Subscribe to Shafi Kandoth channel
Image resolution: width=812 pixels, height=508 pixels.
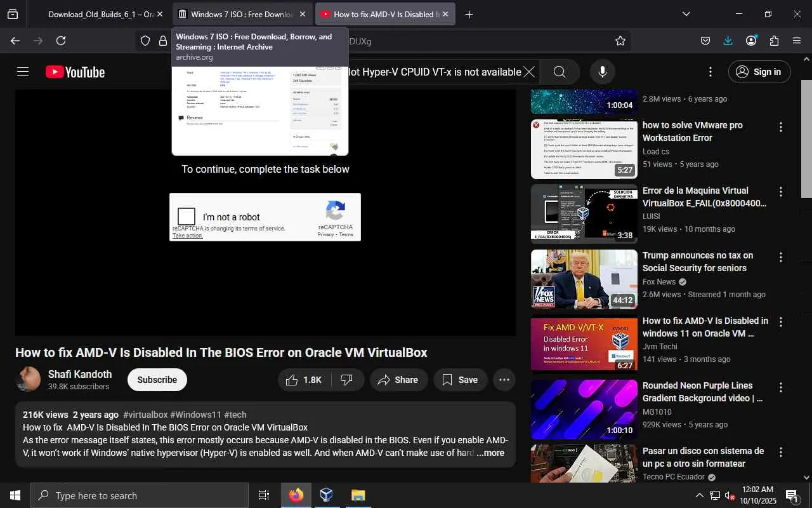[x=157, y=380]
